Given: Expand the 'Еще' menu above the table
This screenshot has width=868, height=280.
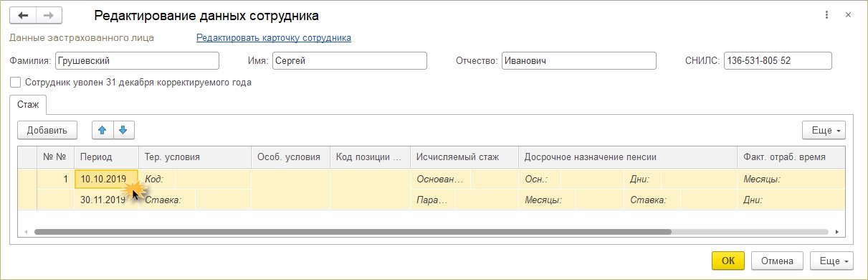Looking at the screenshot, I should tap(824, 131).
